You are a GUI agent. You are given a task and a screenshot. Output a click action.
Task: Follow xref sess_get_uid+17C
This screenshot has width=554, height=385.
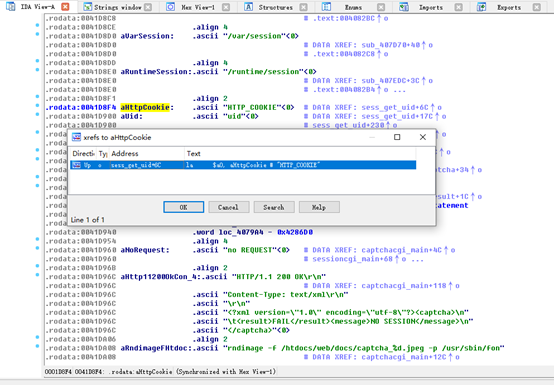[x=397, y=116]
